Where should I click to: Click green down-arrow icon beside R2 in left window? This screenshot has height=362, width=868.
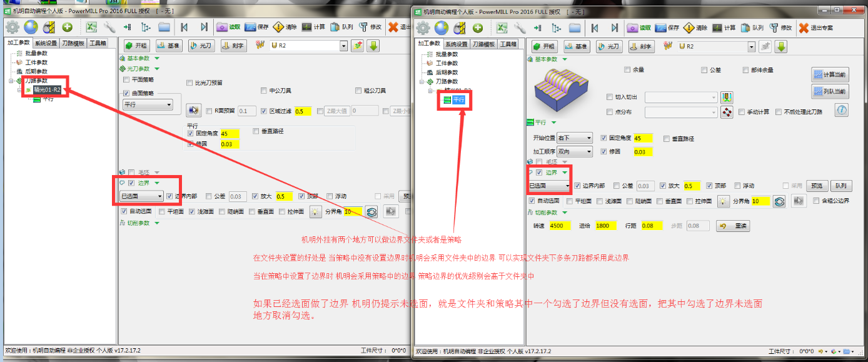[373, 46]
